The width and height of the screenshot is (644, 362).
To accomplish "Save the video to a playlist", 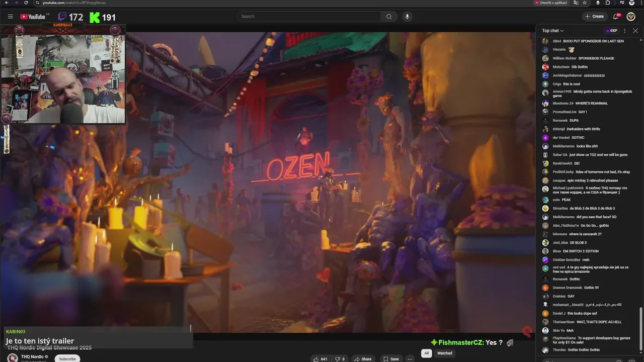I will (391, 359).
